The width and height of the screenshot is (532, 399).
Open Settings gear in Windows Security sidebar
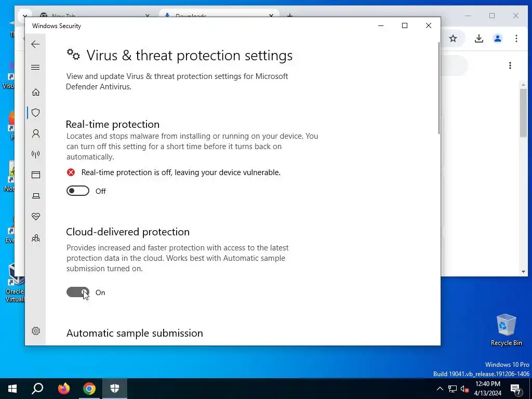coord(36,331)
